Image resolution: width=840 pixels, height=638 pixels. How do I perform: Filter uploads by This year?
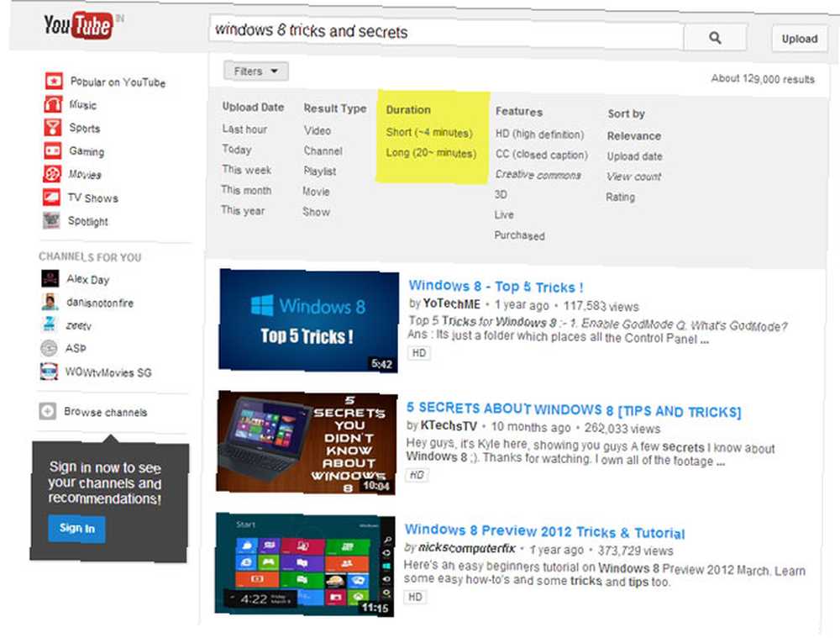[243, 211]
